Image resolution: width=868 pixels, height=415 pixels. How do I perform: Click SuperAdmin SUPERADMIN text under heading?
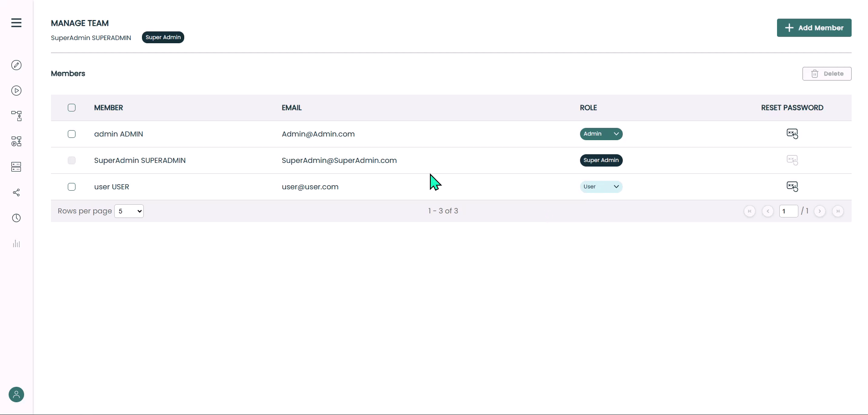[91, 38]
